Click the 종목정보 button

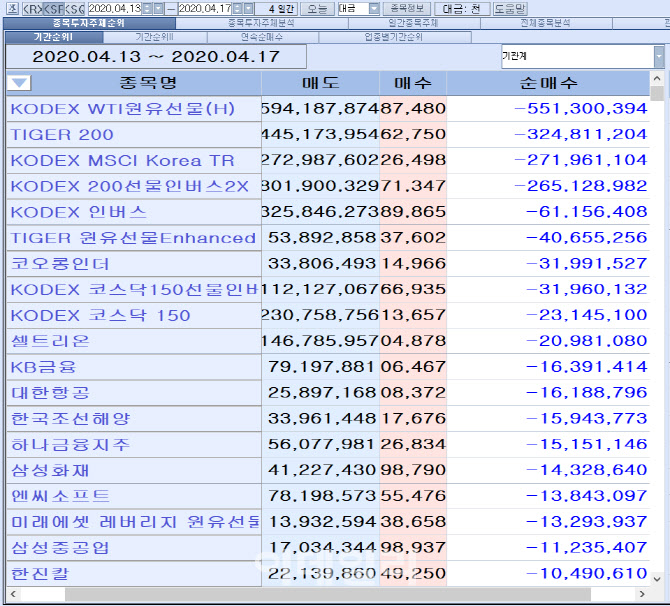point(407,9)
